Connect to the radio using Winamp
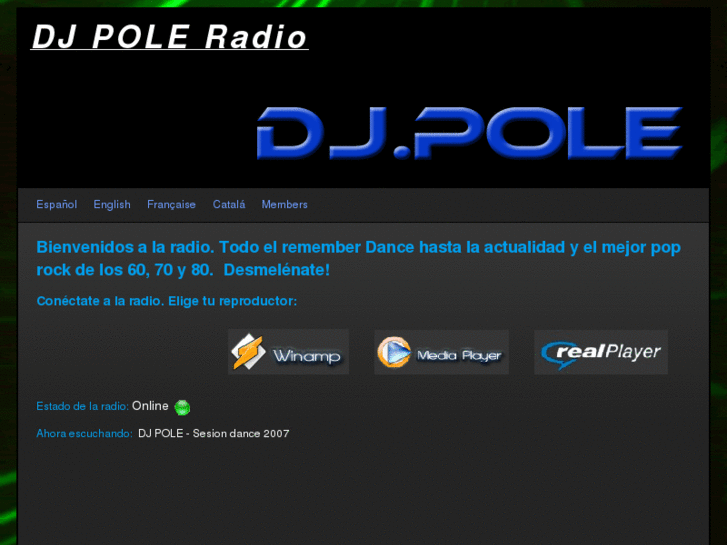Viewport: 727px width, 545px height. (x=288, y=352)
